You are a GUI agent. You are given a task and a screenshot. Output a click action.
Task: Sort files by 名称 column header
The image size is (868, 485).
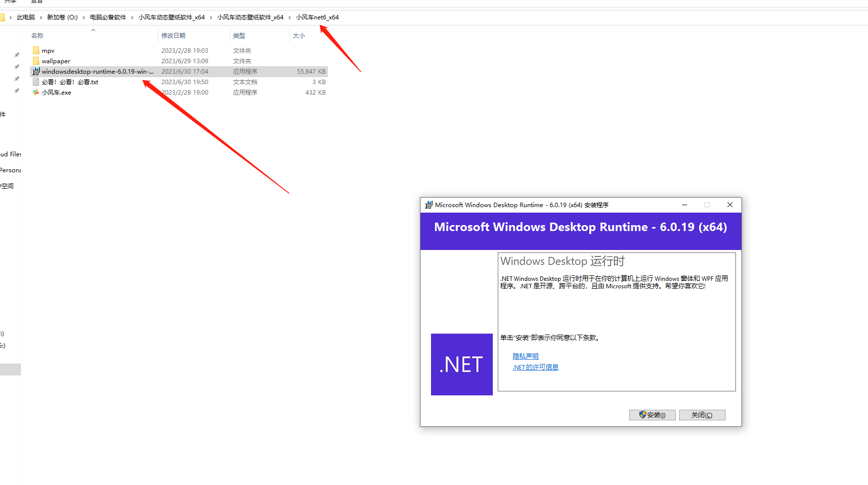click(x=37, y=36)
